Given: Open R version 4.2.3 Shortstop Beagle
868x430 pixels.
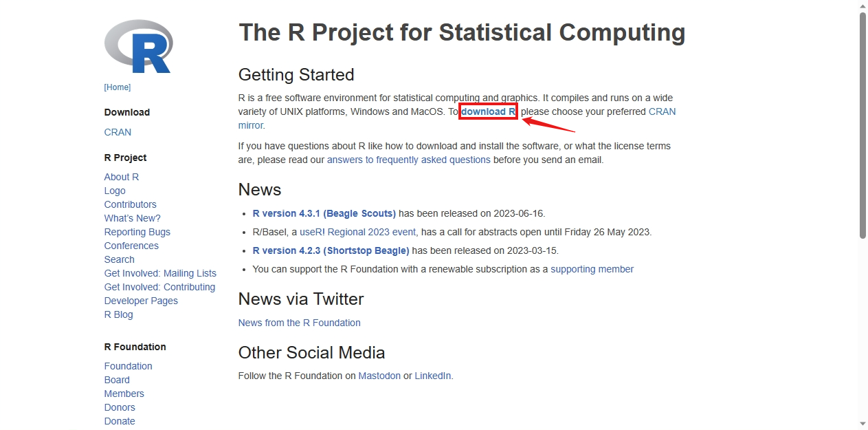Looking at the screenshot, I should (331, 250).
